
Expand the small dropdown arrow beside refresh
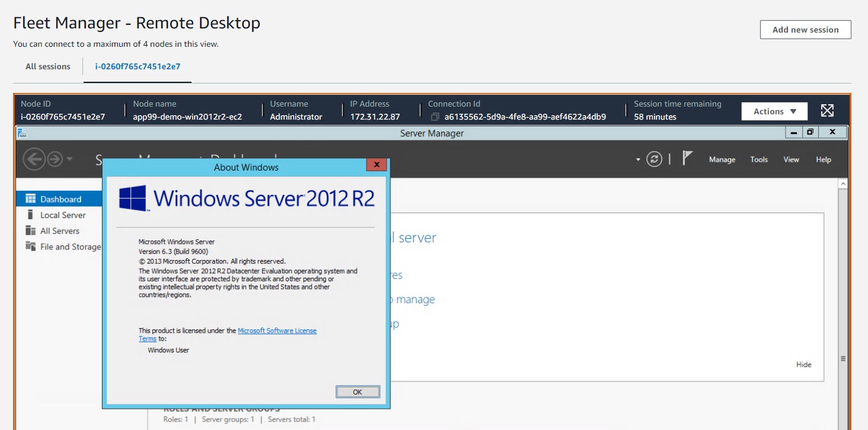(x=638, y=160)
